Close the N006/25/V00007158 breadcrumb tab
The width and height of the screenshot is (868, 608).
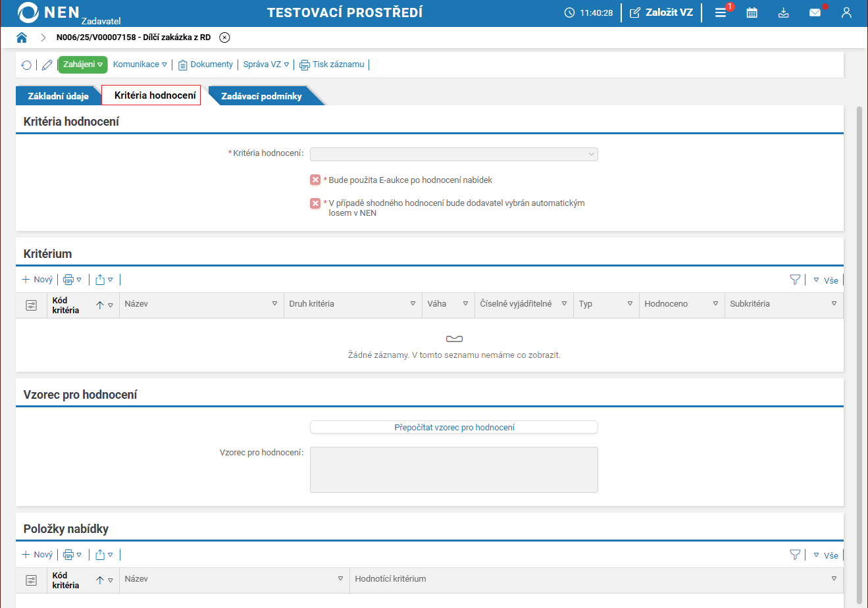(x=224, y=38)
